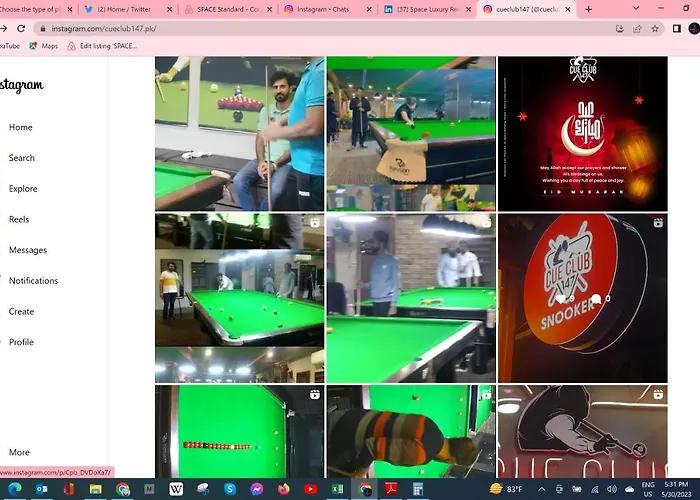Image resolution: width=700 pixels, height=500 pixels.
Task: Expand the More menu in Instagram sidebar
Action: tap(19, 452)
